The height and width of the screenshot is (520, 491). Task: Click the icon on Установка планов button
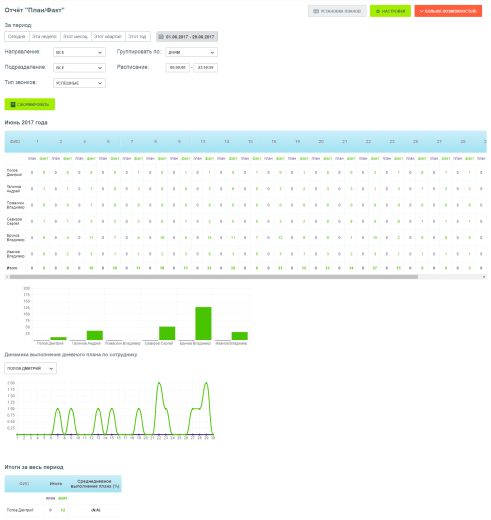[316, 11]
